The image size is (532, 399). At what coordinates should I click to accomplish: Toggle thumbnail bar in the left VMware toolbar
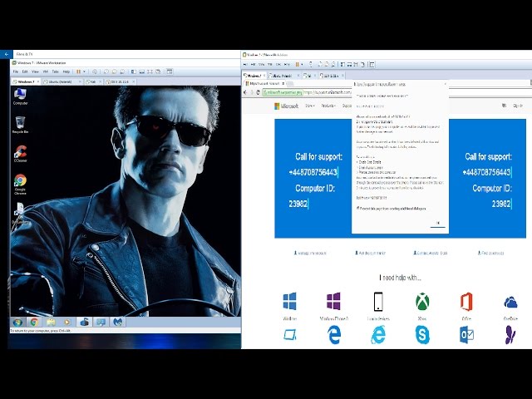[142, 71]
